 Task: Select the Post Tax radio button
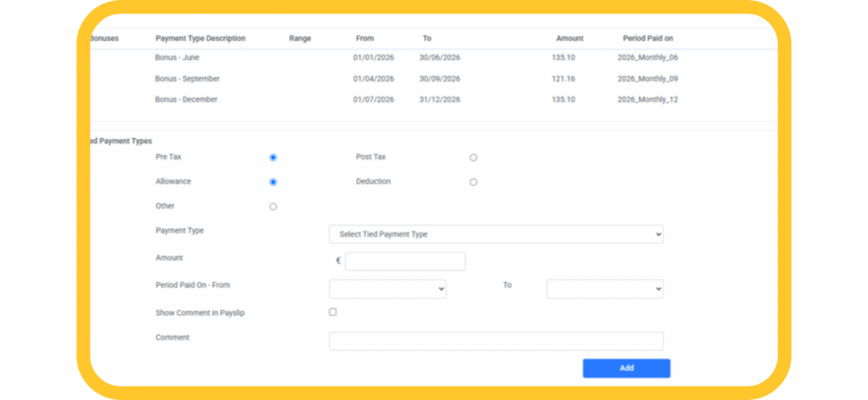coord(474,157)
